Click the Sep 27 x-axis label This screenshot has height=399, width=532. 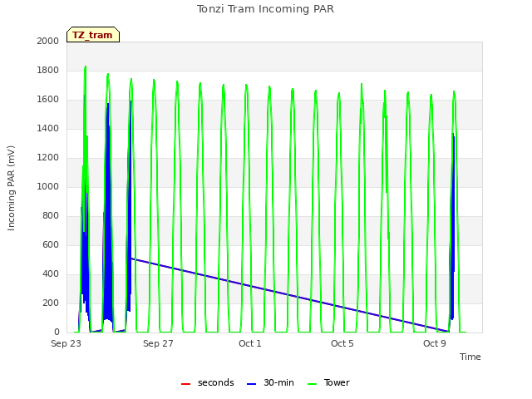pos(158,343)
